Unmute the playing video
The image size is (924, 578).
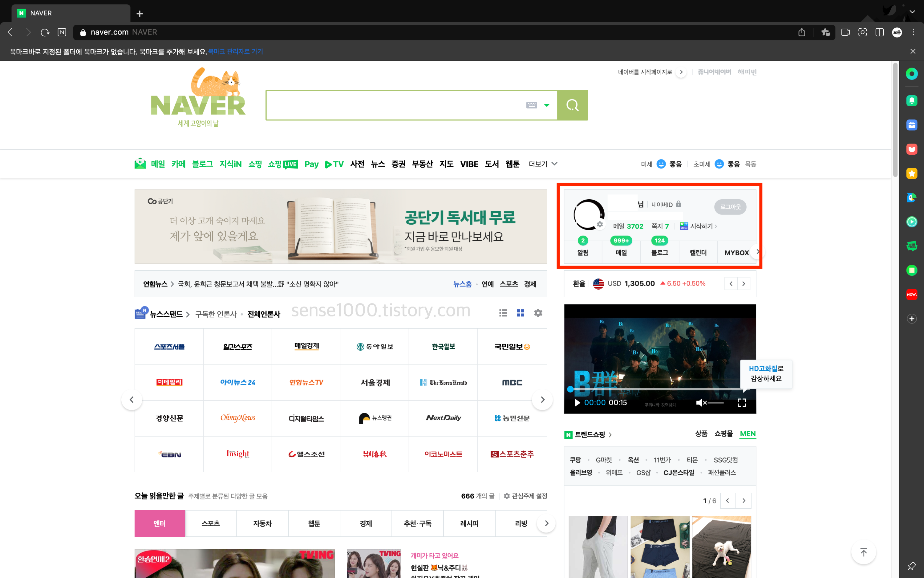click(x=700, y=402)
